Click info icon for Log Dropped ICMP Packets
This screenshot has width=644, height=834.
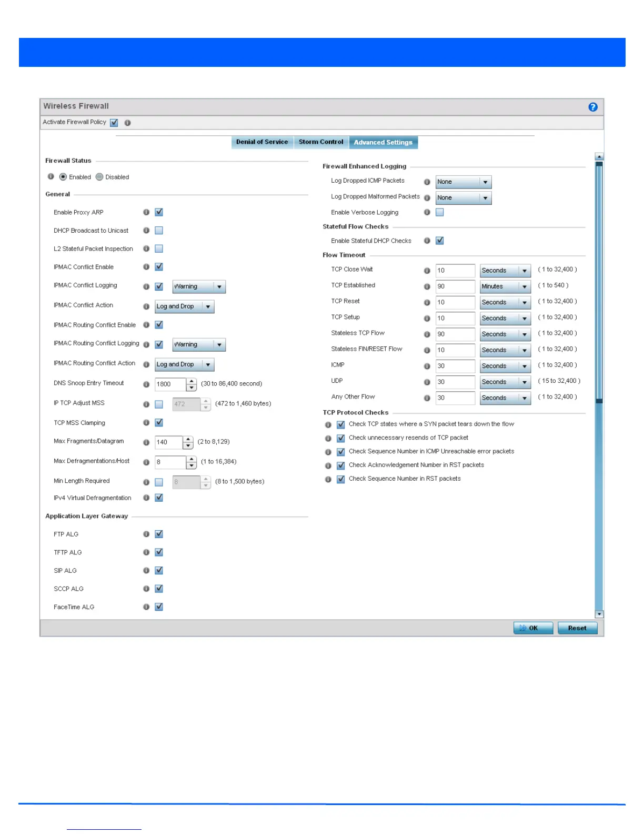[x=427, y=182]
